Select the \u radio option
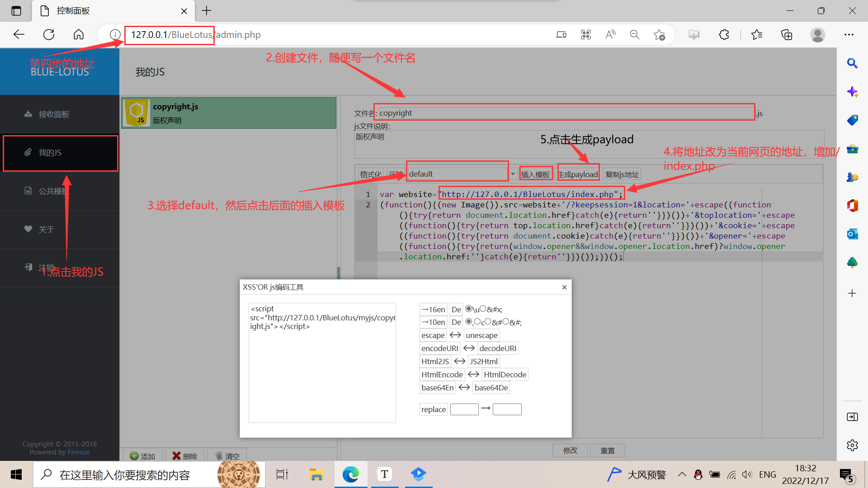The image size is (868, 488). (469, 309)
